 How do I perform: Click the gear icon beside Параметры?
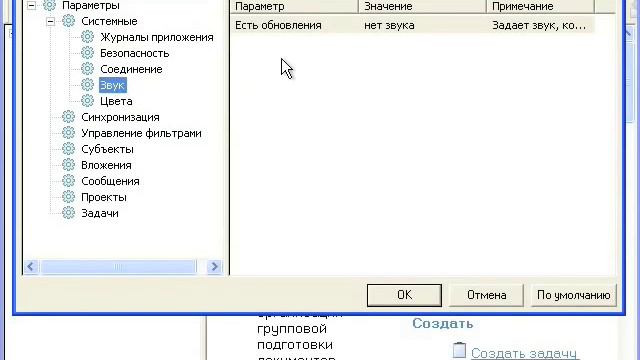point(49,5)
